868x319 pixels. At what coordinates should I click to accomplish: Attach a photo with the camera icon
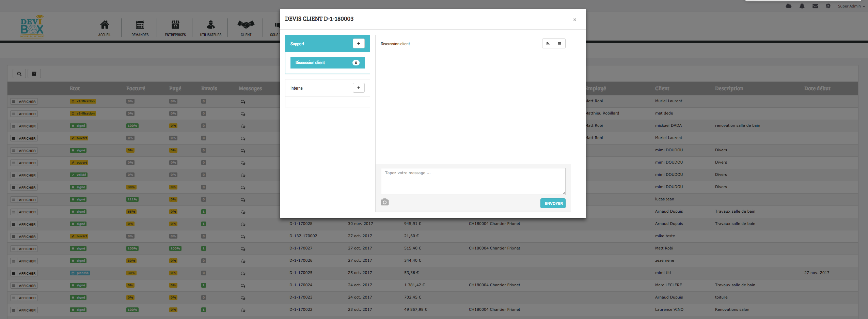click(x=385, y=202)
